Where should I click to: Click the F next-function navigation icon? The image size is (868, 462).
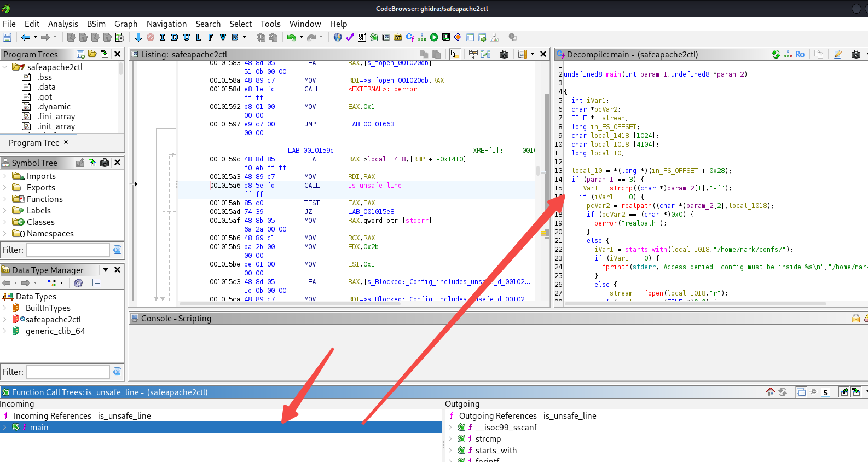coord(210,37)
